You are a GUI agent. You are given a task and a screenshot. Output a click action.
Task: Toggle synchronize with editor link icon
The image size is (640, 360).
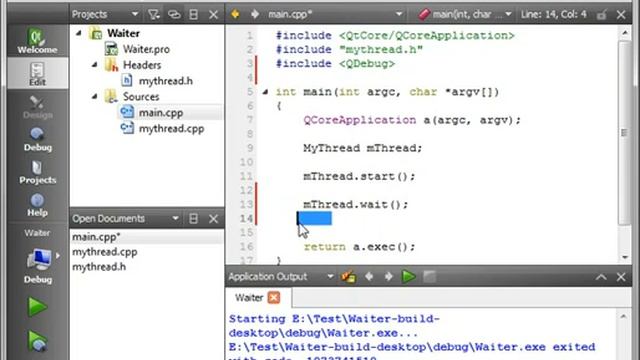(174, 14)
